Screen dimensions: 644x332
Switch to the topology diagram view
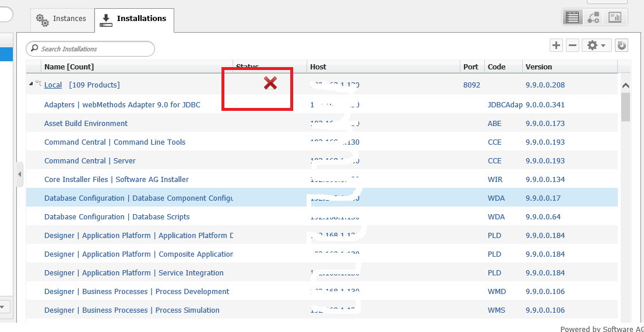click(593, 18)
